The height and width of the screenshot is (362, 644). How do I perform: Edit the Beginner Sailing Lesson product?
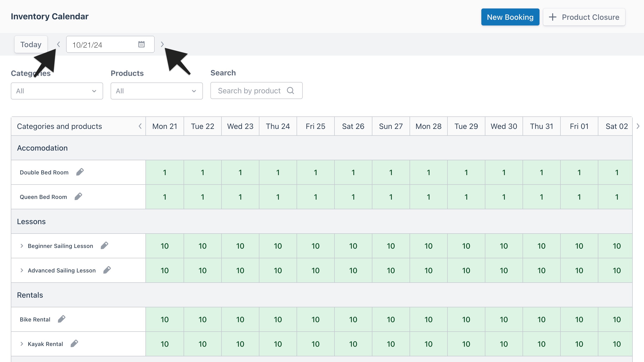(105, 246)
